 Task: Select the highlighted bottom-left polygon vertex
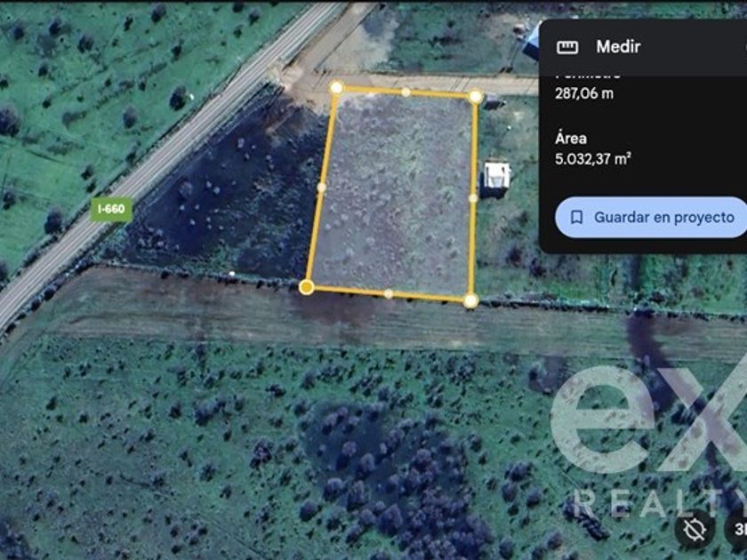(x=306, y=287)
